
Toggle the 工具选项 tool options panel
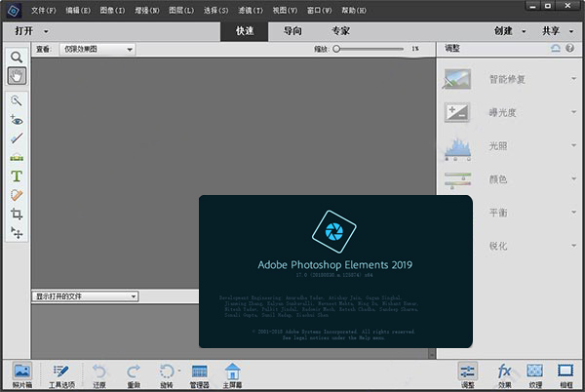point(61,374)
